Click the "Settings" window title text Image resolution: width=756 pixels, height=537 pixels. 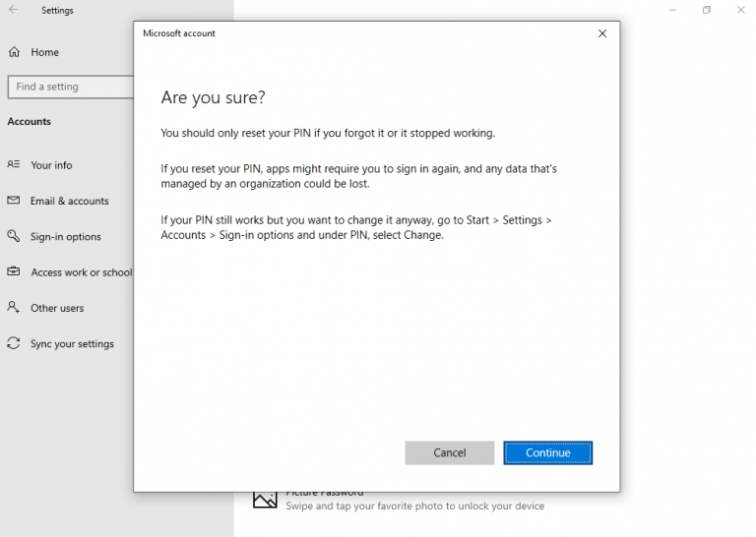tap(57, 10)
